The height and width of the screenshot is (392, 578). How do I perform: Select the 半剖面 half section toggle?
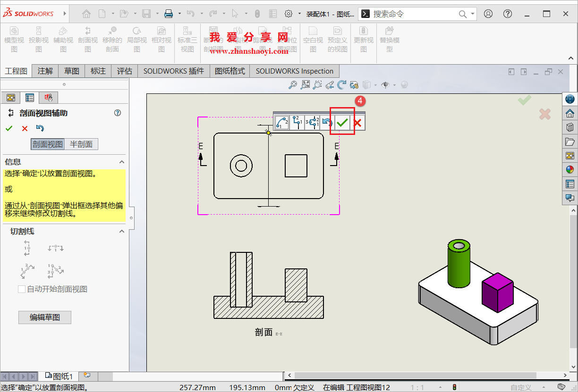coord(81,144)
